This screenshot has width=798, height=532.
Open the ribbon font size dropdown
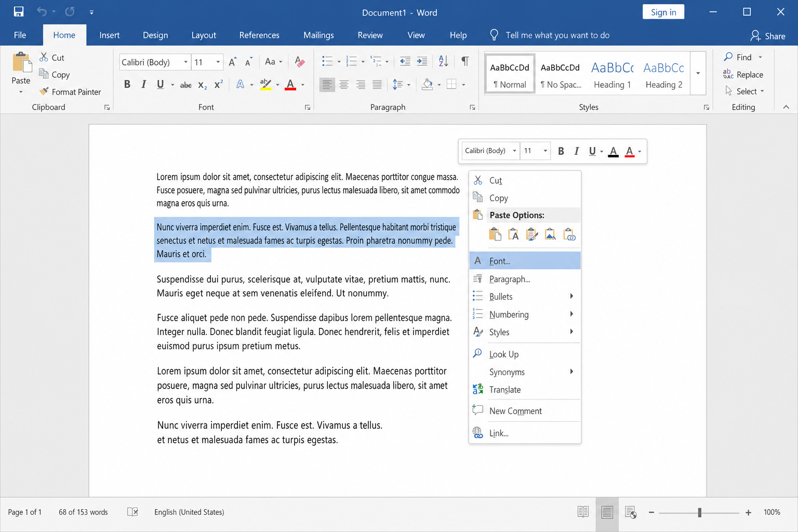(x=218, y=62)
